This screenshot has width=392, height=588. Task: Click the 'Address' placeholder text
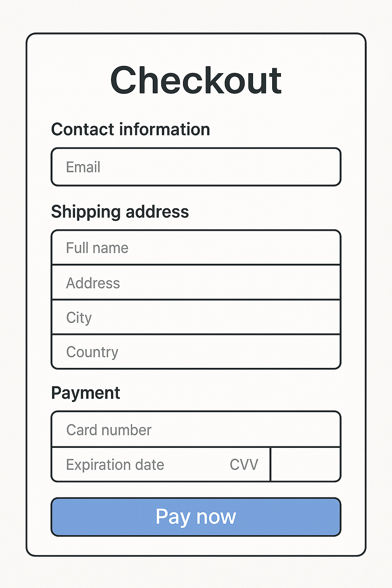coord(93,283)
